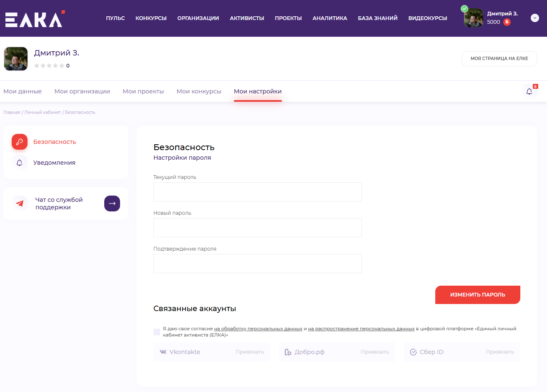Click the Vkontakte logo icon
Image resolution: width=547 pixels, height=392 pixels.
pyautogui.click(x=163, y=352)
